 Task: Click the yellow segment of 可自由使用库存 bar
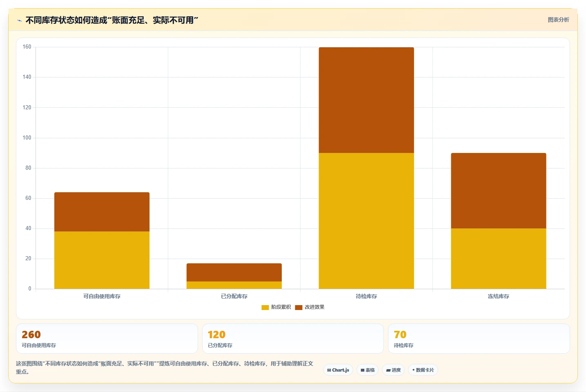point(102,260)
